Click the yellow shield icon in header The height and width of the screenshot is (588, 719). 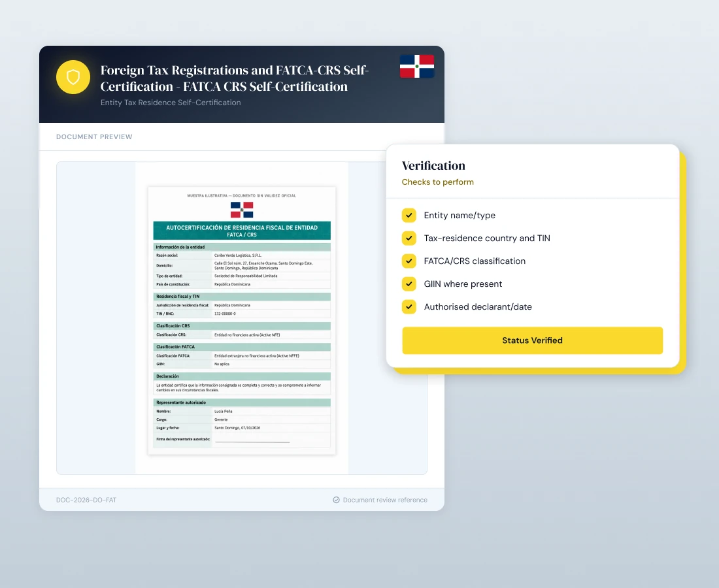(x=73, y=77)
